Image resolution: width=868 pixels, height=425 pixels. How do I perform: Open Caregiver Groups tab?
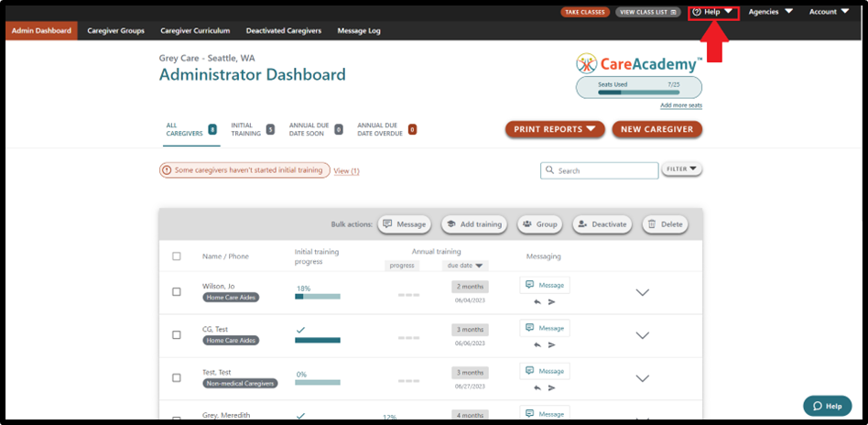pos(115,30)
